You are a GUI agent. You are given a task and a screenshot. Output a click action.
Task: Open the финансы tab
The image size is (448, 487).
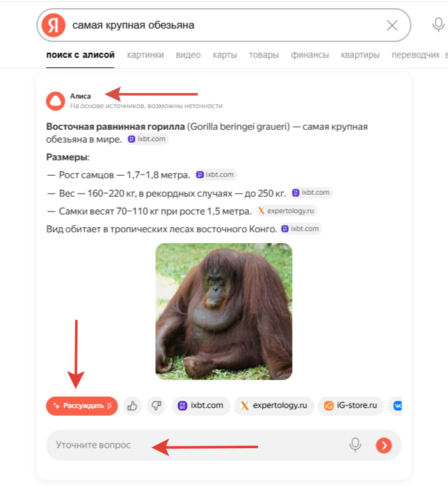pyautogui.click(x=309, y=55)
